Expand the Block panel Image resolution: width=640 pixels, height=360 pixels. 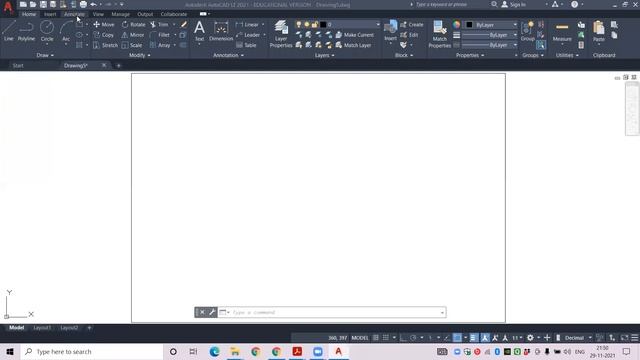(x=404, y=55)
